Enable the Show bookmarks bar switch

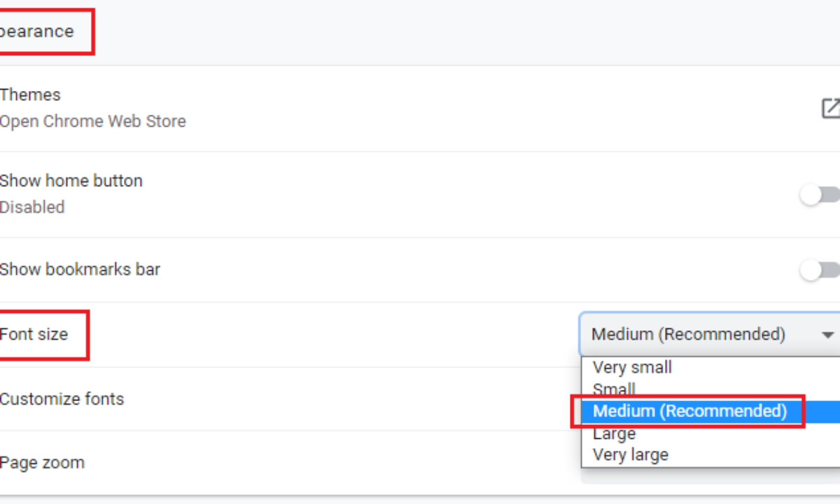820,270
